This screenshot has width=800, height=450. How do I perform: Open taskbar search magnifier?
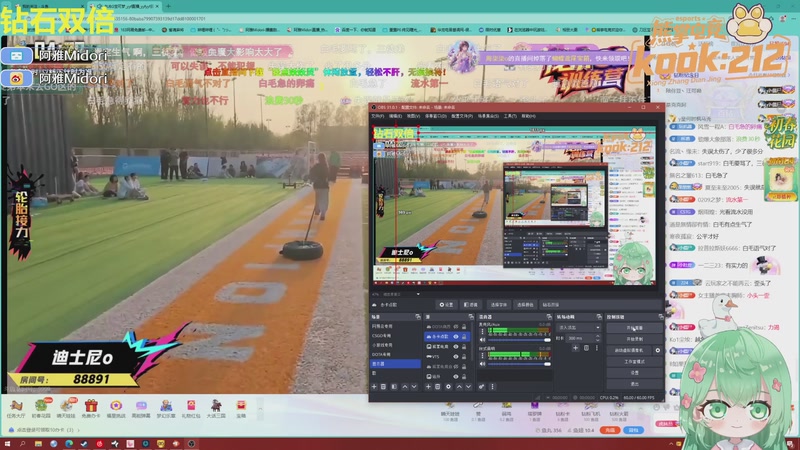(23, 444)
